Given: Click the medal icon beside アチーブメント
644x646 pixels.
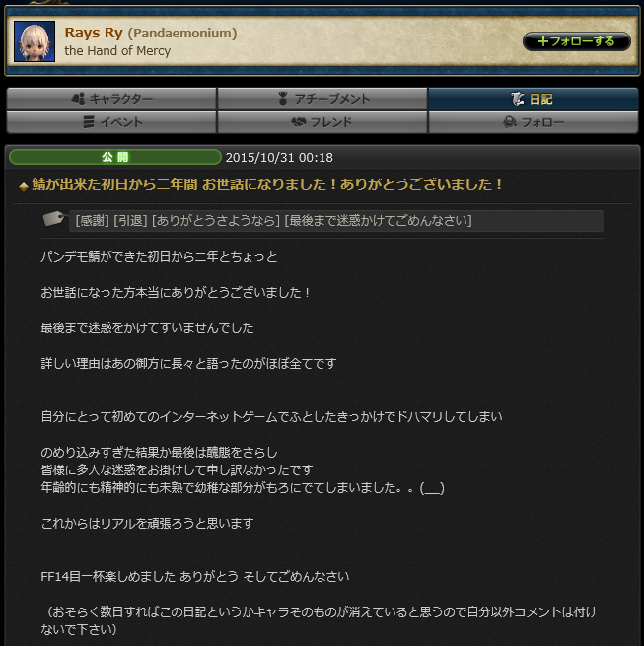Looking at the screenshot, I should pos(283,99).
